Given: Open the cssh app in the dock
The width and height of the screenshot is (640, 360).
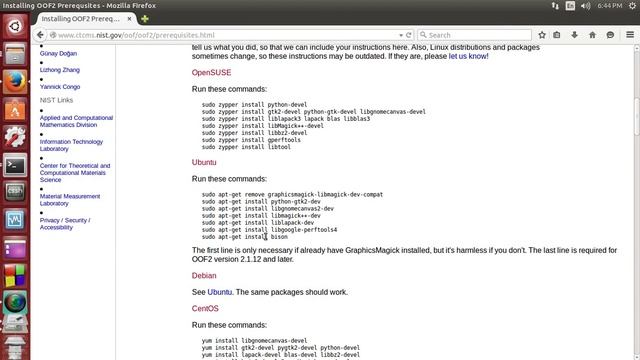Looking at the screenshot, I should pos(15,193).
